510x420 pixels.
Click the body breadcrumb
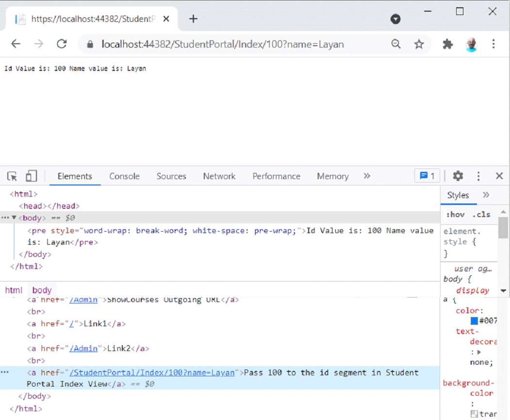click(42, 290)
